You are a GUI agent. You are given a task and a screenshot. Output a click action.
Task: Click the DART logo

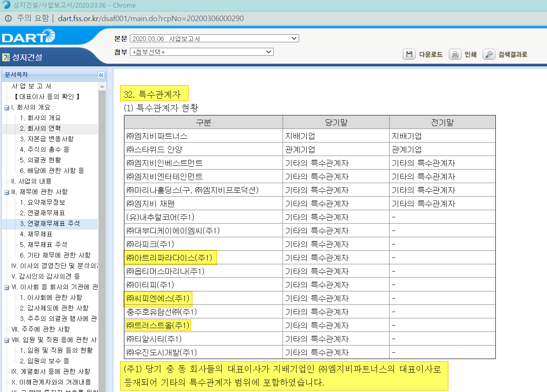28,36
